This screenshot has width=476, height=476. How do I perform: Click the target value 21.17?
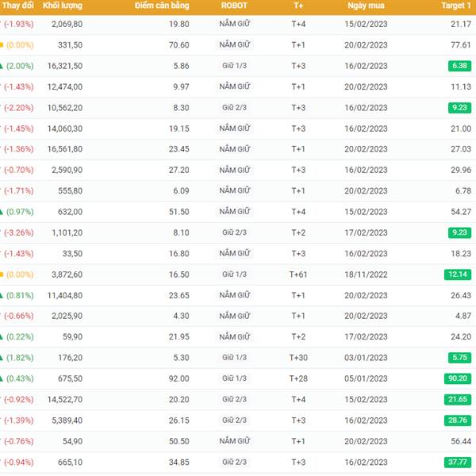click(461, 24)
